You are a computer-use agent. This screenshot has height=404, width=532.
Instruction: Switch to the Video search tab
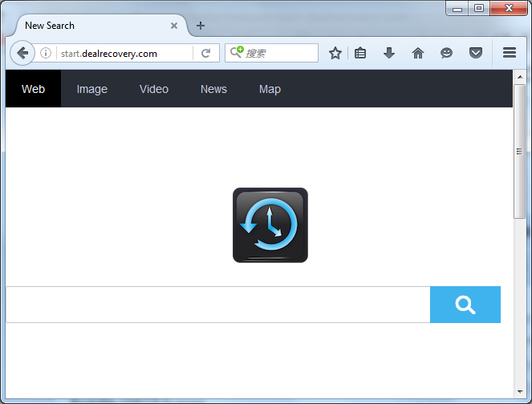[x=154, y=89]
